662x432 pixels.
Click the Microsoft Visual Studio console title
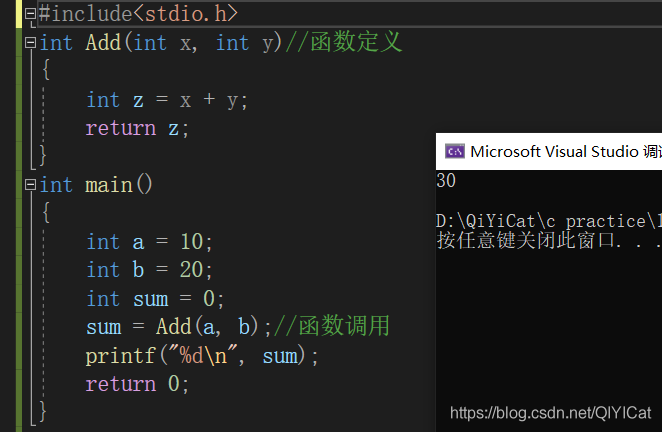click(x=565, y=151)
